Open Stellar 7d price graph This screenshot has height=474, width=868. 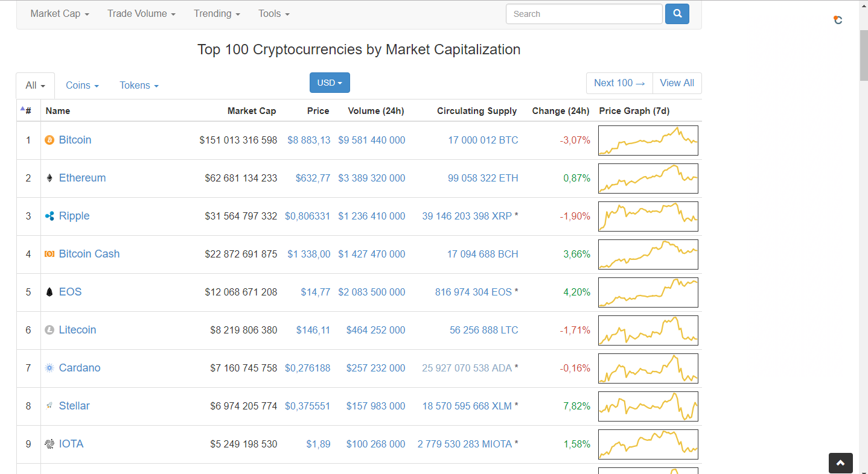pyautogui.click(x=648, y=406)
